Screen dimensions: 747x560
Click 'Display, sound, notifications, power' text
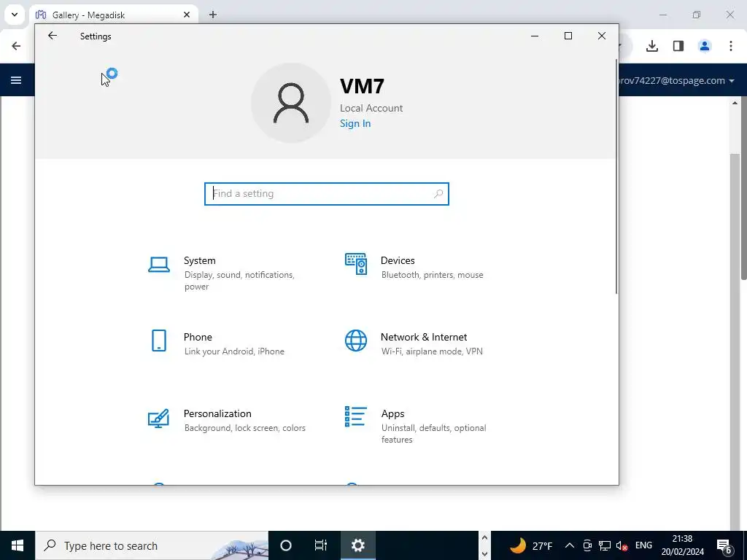click(x=239, y=281)
